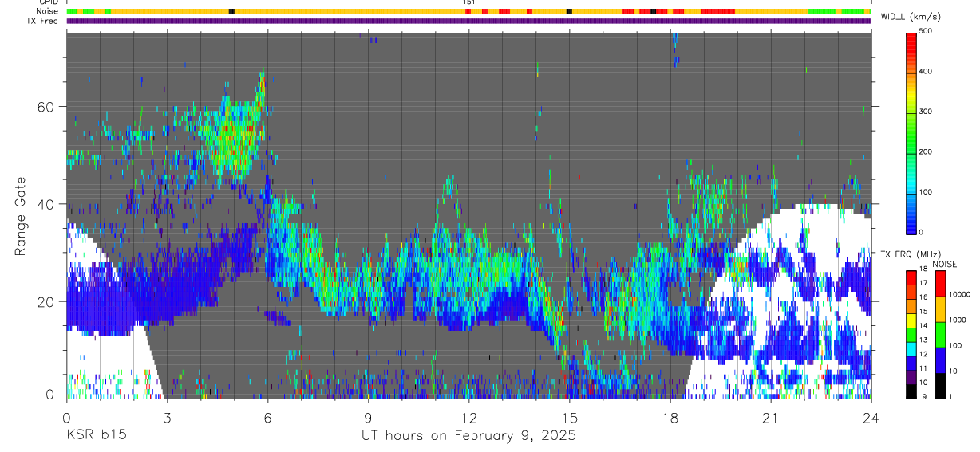Click the 14 label on TX FRQ legend

(924, 325)
